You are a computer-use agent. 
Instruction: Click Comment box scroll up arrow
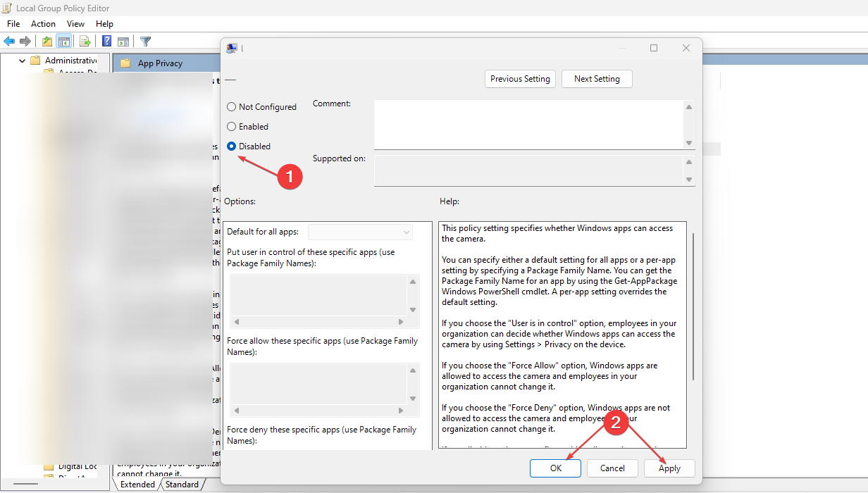(689, 106)
